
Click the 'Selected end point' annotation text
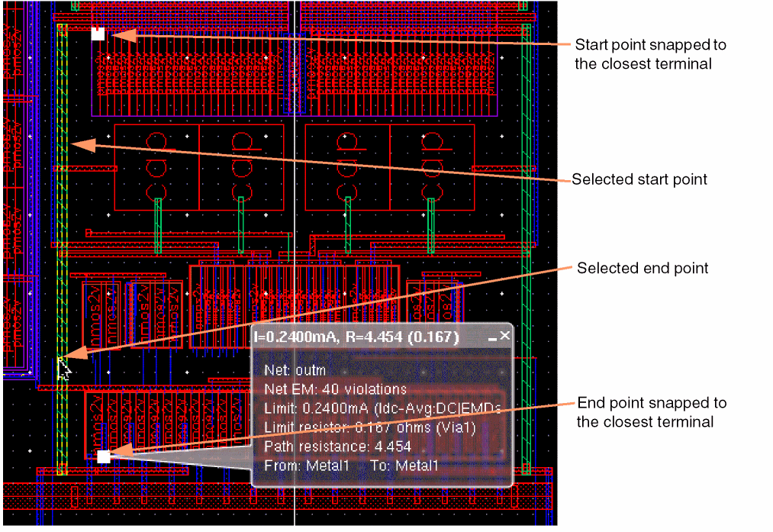pos(643,268)
